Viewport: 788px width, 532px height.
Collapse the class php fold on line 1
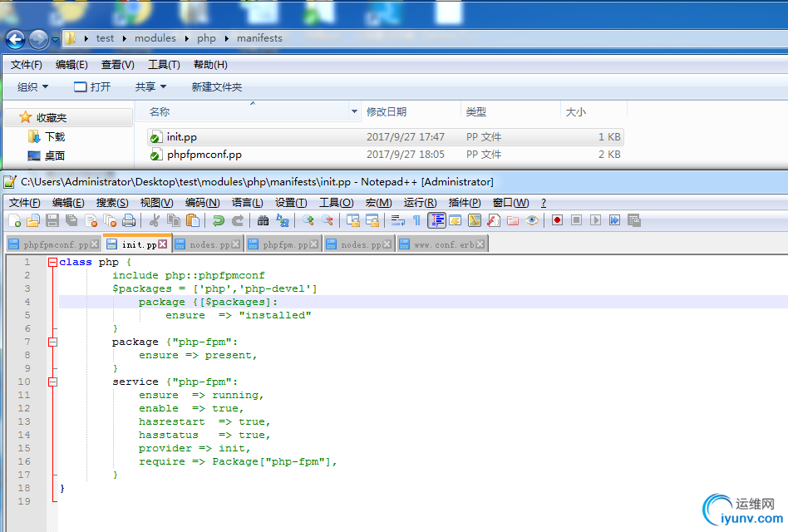52,262
